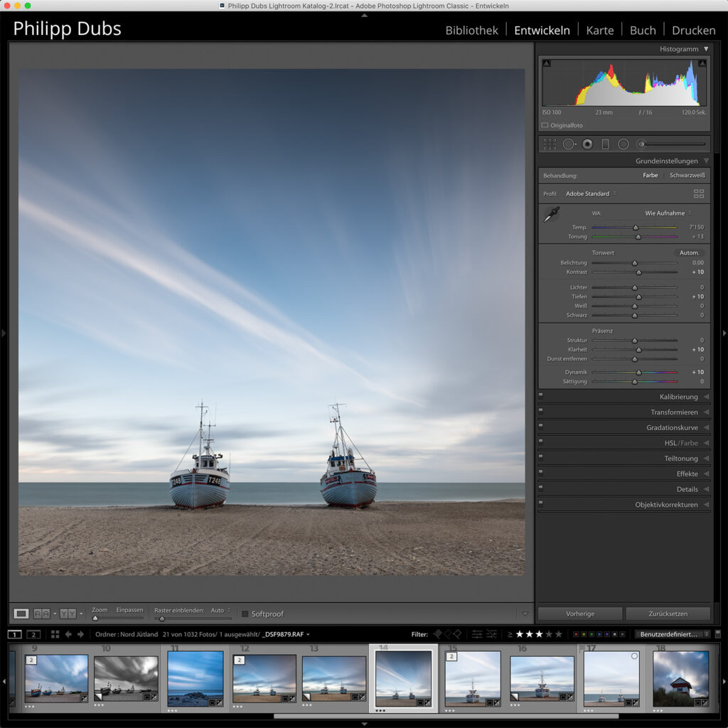This screenshot has height=728, width=728.
Task: Toggle the Kalibrierung panel switch
Action: [x=540, y=397]
